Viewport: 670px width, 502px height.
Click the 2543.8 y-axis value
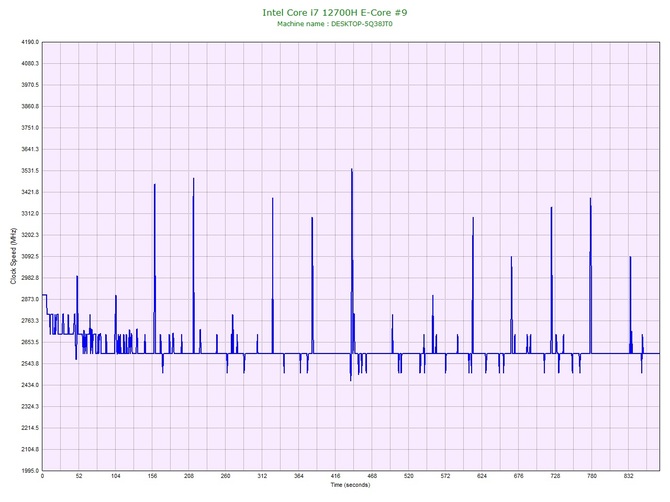click(x=30, y=364)
